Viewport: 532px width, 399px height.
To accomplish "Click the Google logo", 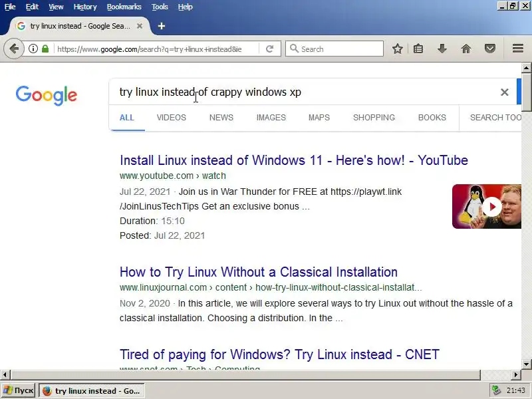I will coord(47,95).
